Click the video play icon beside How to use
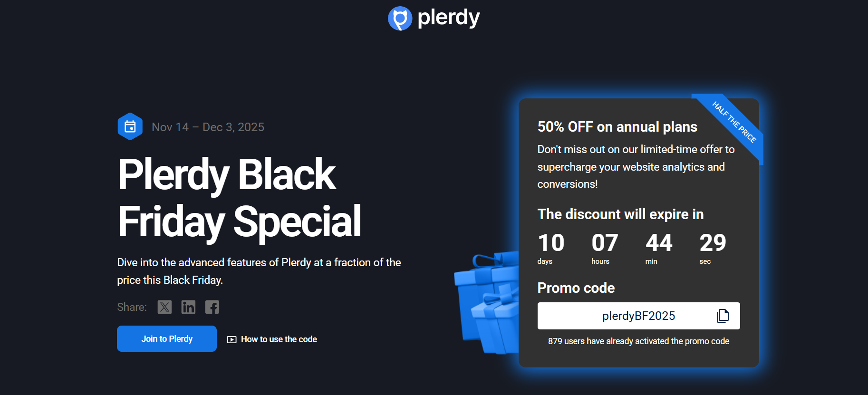The image size is (868, 395). (231, 339)
